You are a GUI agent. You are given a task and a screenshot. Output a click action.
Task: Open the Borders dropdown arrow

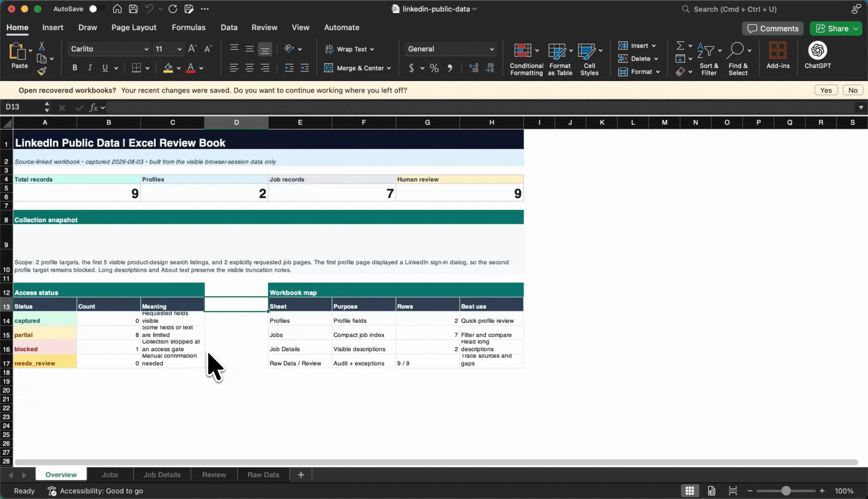pos(147,68)
